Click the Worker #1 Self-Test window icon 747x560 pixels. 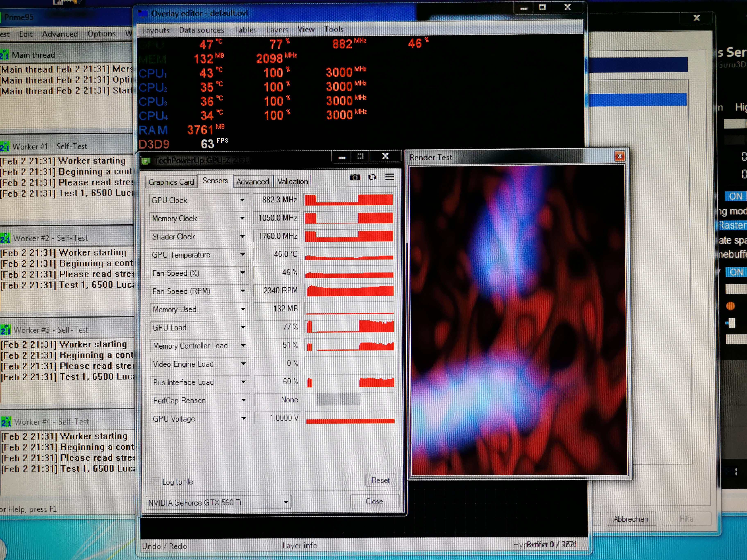[x=5, y=147]
